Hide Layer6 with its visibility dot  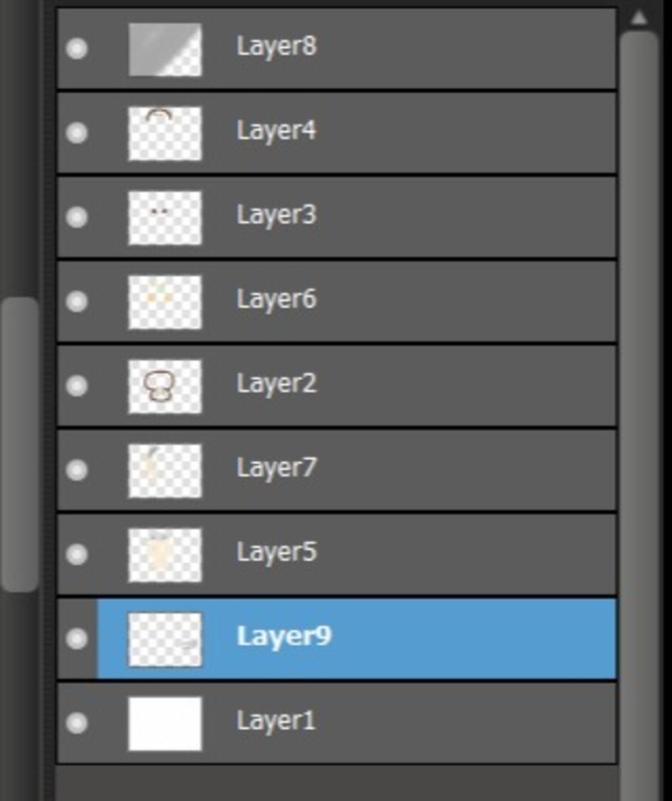pos(77,301)
